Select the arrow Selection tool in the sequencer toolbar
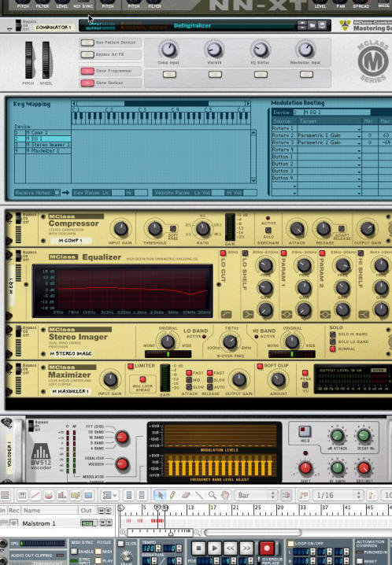The height and width of the screenshot is (565, 392). click(160, 495)
